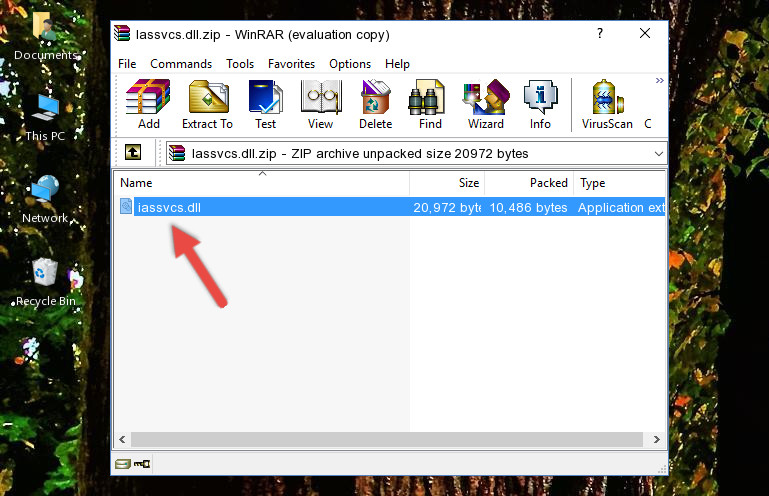Open the Help menu
This screenshot has width=769, height=496.
397,64
